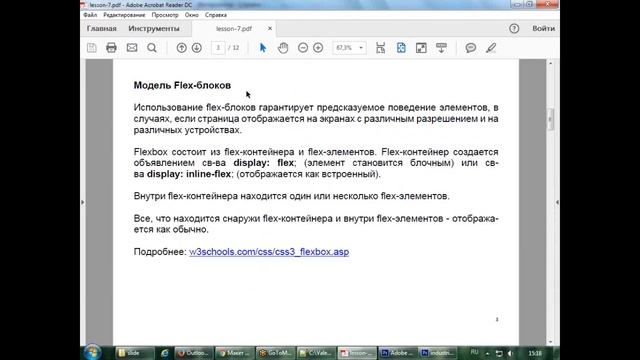
Task: Open the Справка menu
Action: 216,15
